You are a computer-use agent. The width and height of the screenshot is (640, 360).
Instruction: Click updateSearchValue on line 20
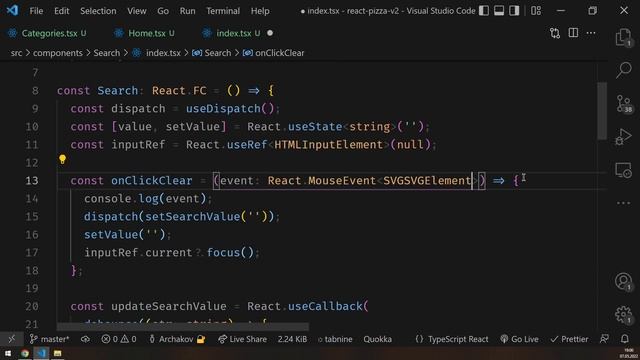click(169, 306)
